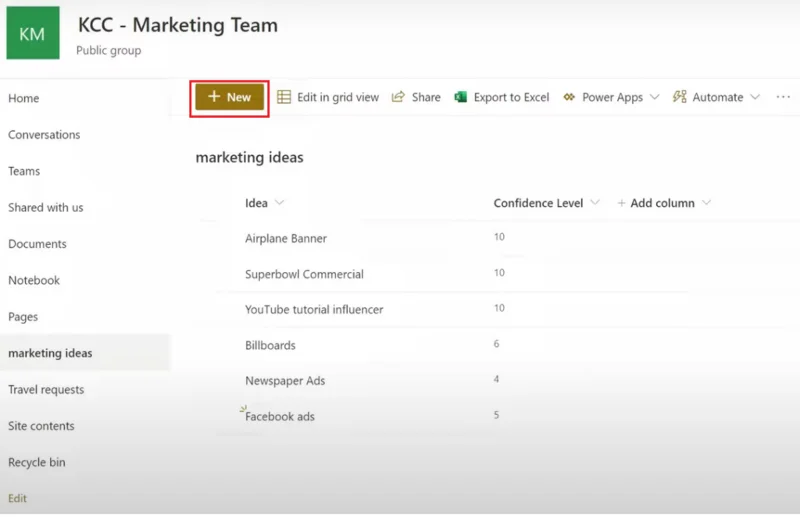Expand the Automate dropdown chevron
800x517 pixels.
[x=755, y=97]
